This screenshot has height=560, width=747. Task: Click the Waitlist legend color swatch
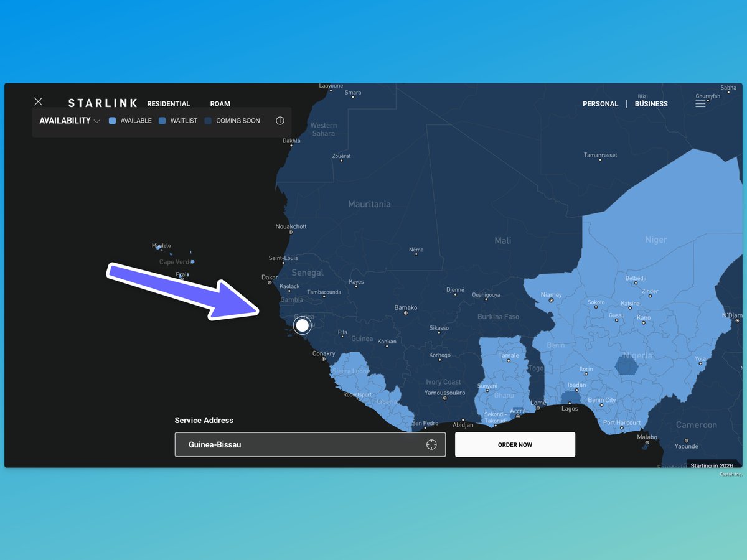tap(162, 121)
